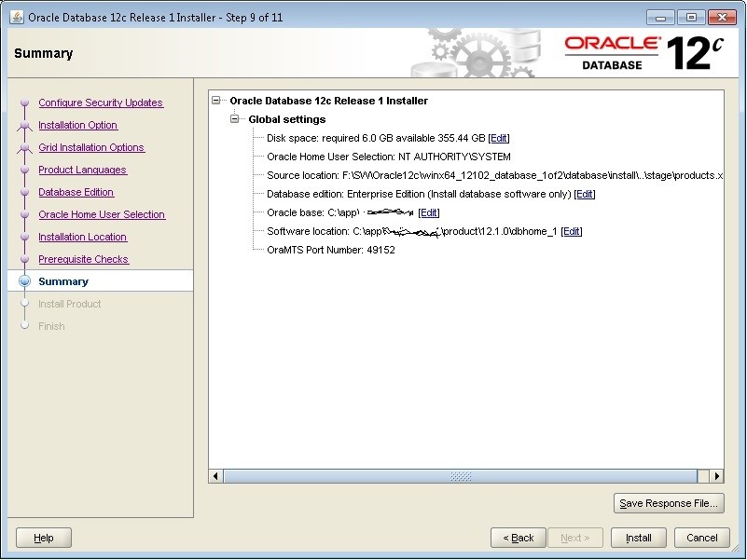Select the Disk space required 6.0 GB row text
747x560 pixels.
point(376,138)
